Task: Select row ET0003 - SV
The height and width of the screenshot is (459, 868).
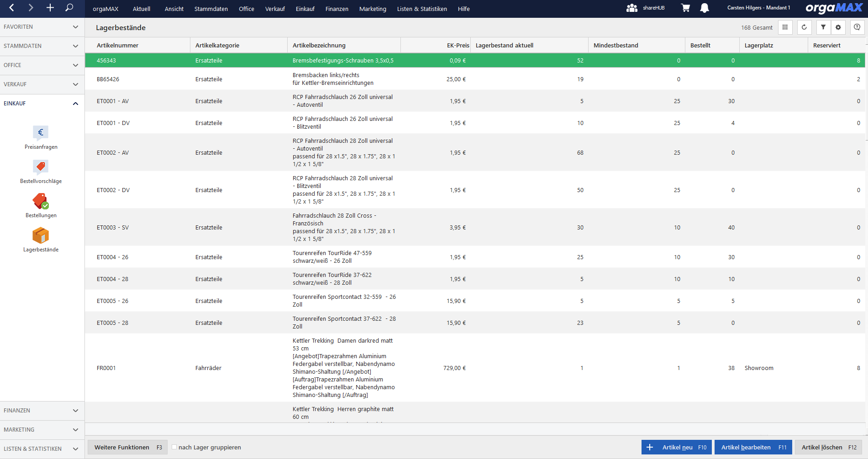Action: 475,227
